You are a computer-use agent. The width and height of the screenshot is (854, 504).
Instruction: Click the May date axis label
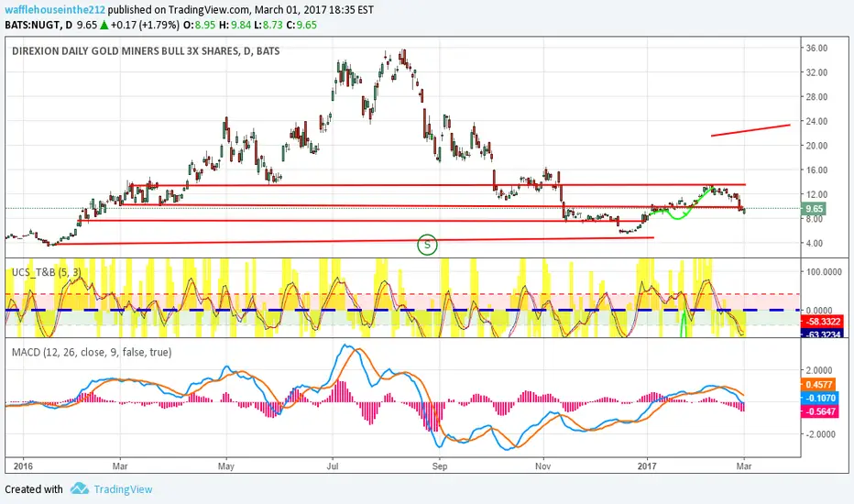226,466
